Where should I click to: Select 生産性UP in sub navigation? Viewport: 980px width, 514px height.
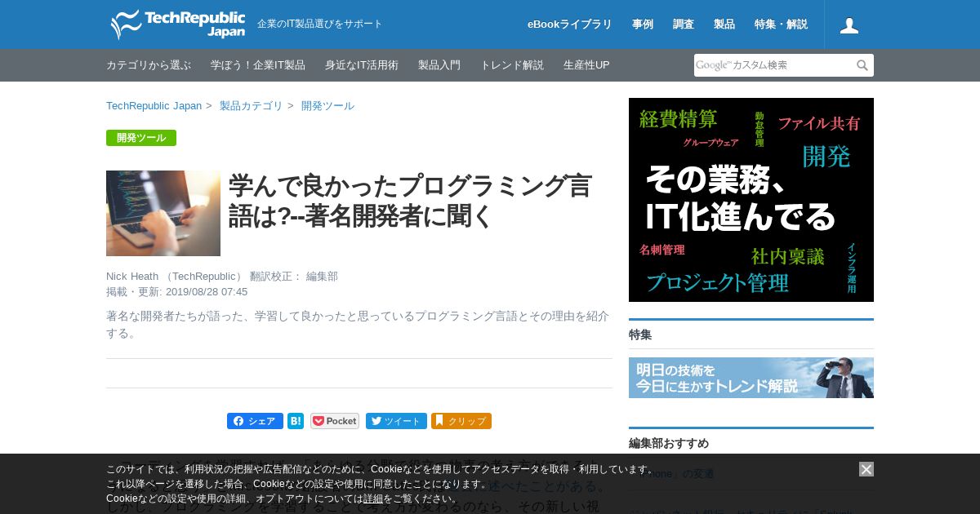click(x=586, y=65)
